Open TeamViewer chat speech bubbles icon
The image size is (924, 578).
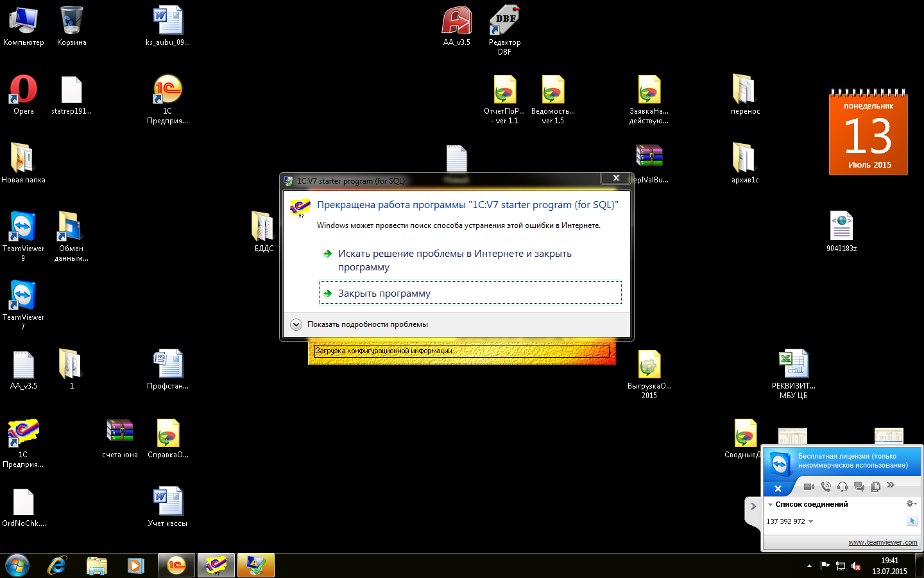pyautogui.click(x=859, y=487)
